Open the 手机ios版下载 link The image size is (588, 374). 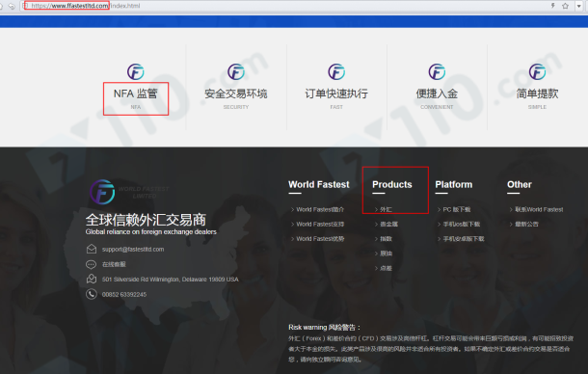tap(462, 224)
